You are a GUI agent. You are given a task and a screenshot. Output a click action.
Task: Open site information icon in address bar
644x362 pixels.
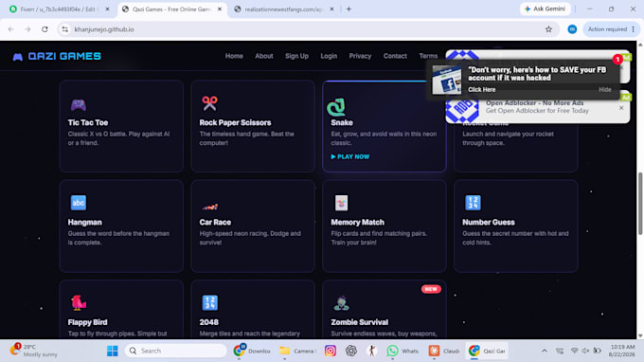click(65, 29)
